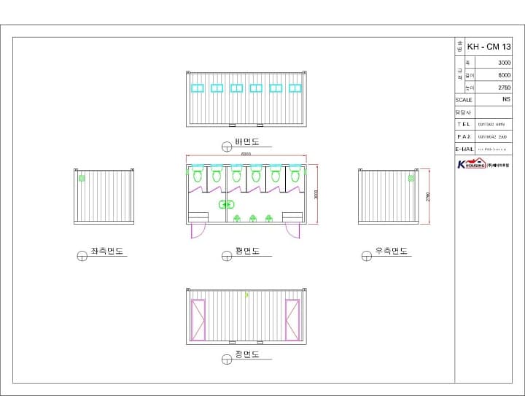The width and height of the screenshot is (525, 420).
Task: Click the circle marker beside 우측면도
Action: click(x=367, y=256)
